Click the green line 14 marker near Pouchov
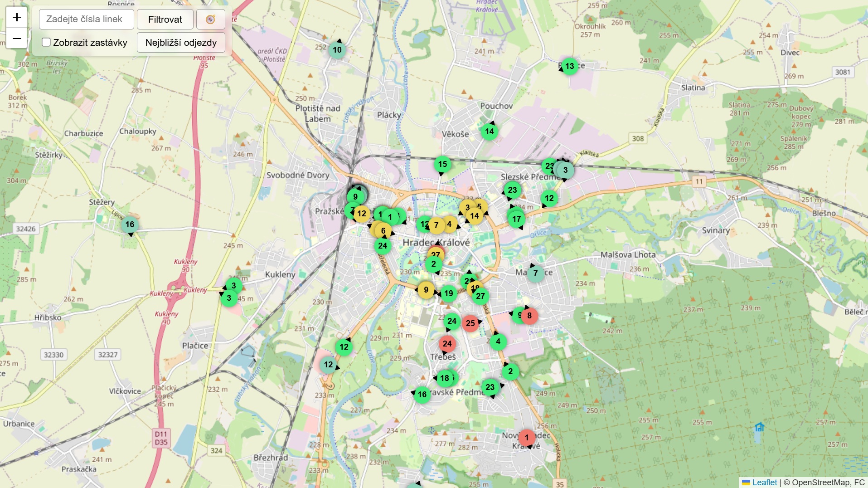 pos(489,132)
